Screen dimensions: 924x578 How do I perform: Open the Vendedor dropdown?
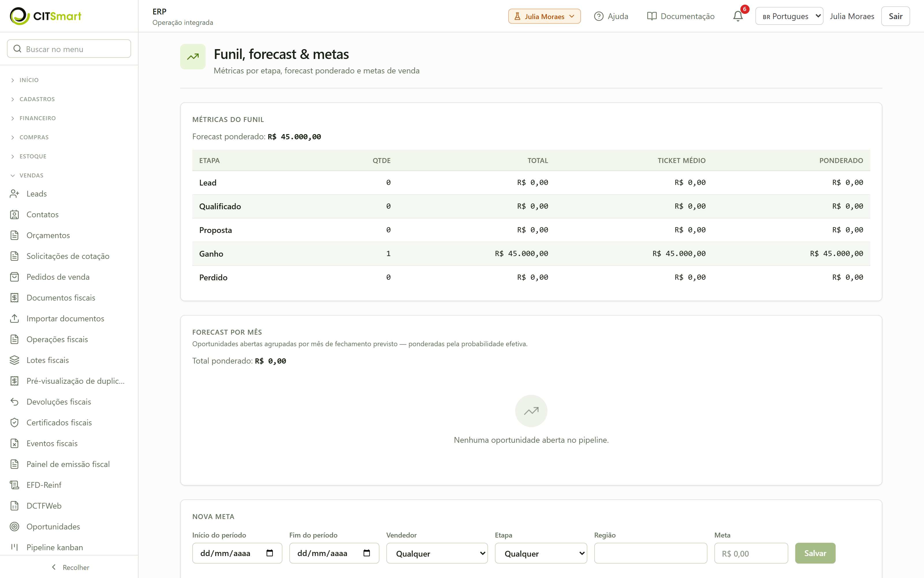pos(437,553)
